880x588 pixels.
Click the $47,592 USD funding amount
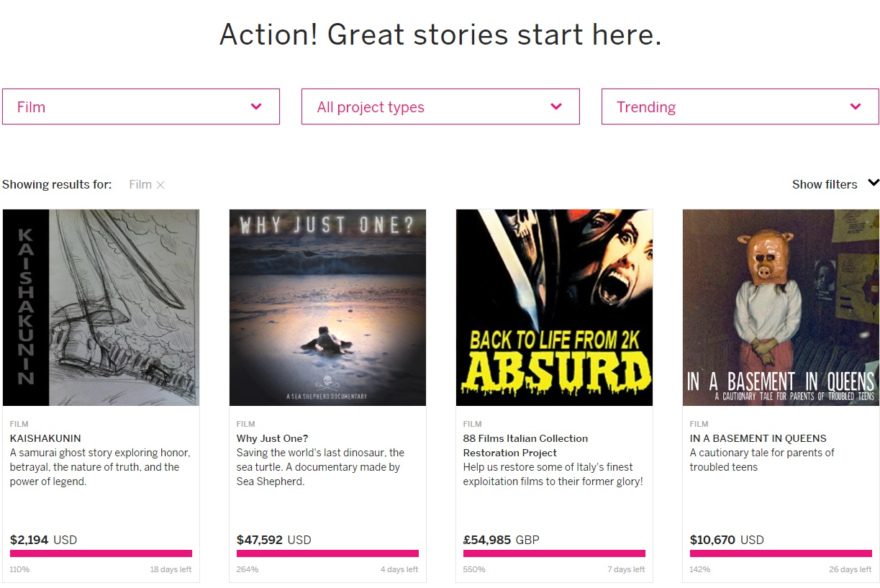tap(273, 540)
